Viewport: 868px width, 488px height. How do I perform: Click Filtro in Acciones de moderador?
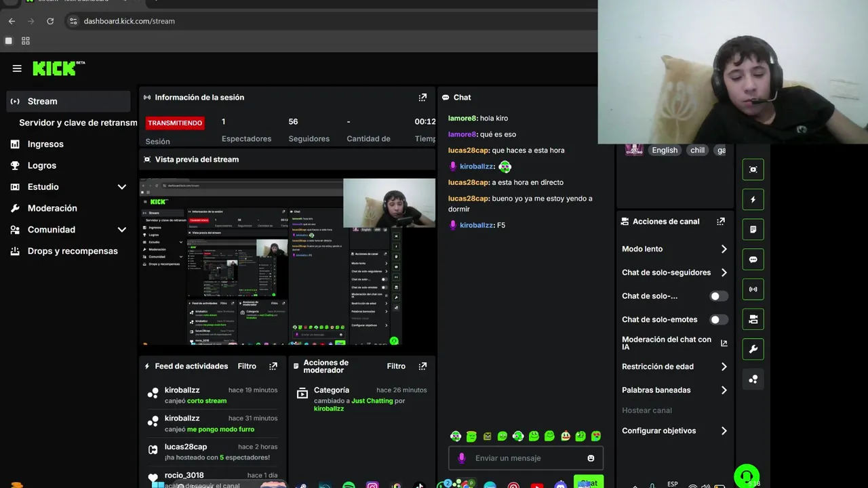click(396, 366)
